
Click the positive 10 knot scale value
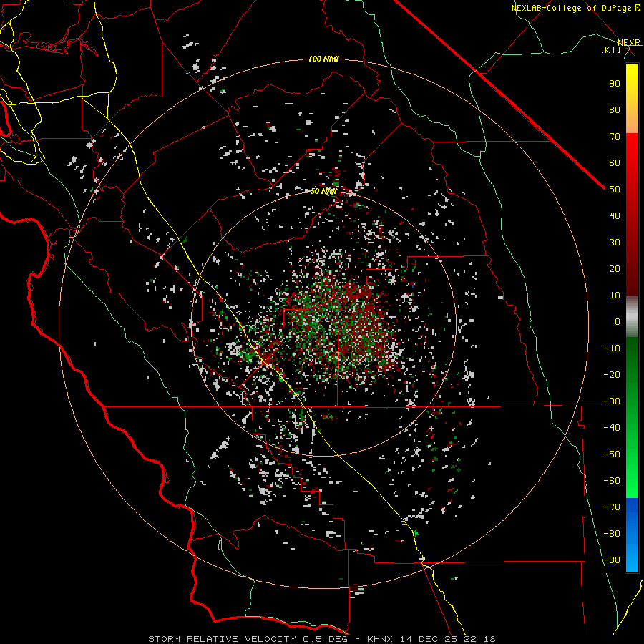pos(615,296)
